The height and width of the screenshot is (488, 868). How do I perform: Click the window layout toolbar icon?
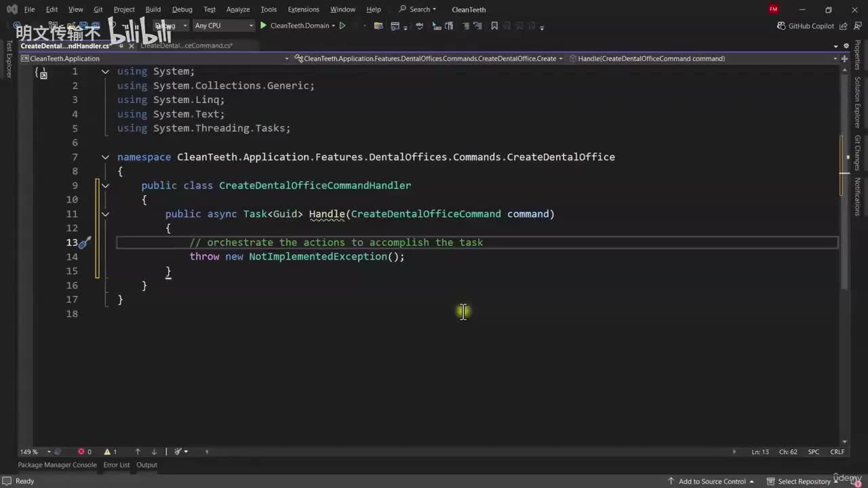click(x=395, y=26)
